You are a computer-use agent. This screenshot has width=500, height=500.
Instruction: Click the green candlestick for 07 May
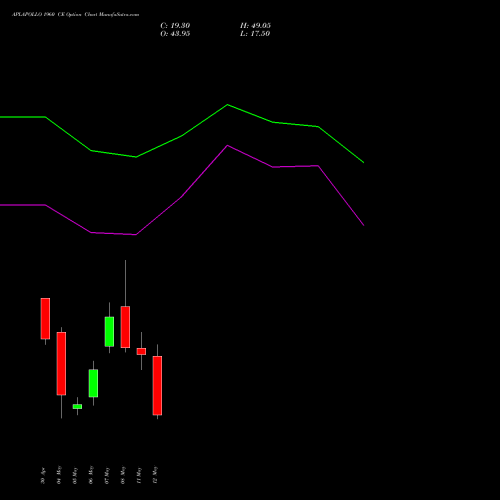pyautogui.click(x=109, y=332)
